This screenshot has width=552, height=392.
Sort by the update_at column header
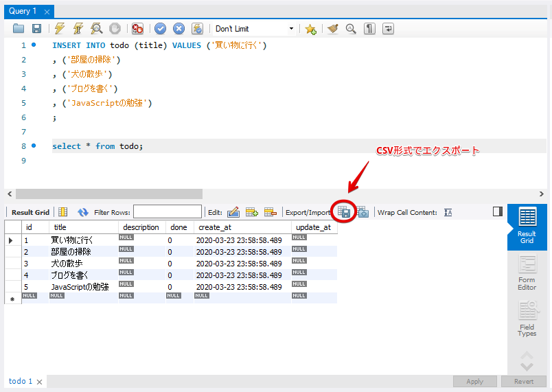(314, 227)
